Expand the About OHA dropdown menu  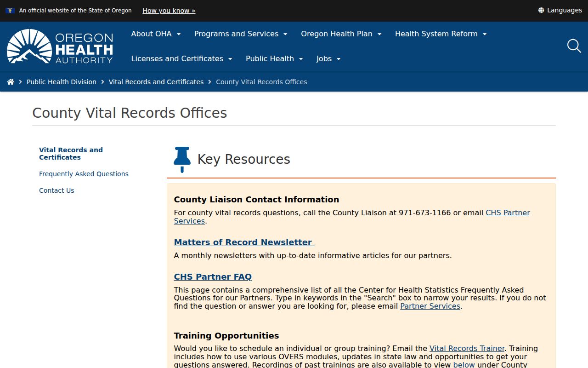156,34
